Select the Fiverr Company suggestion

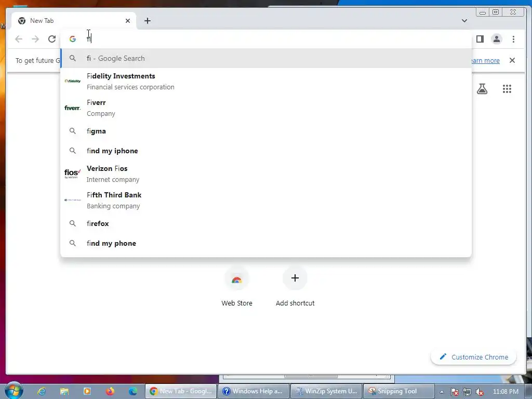click(x=266, y=108)
